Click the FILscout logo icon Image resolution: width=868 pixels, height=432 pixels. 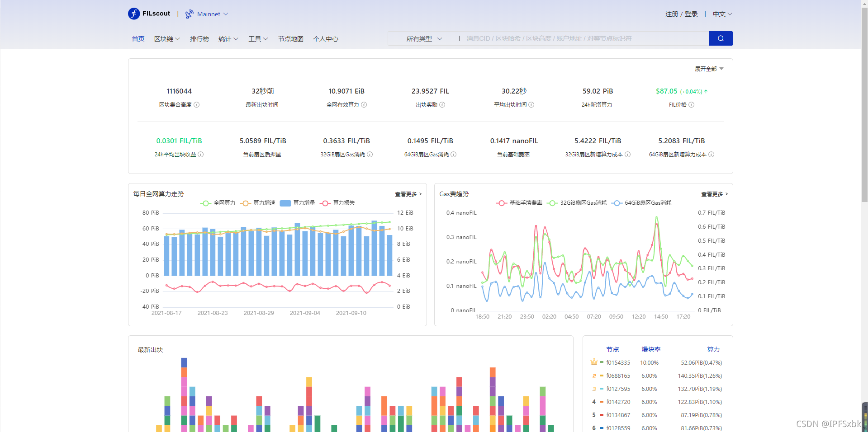pyautogui.click(x=134, y=14)
